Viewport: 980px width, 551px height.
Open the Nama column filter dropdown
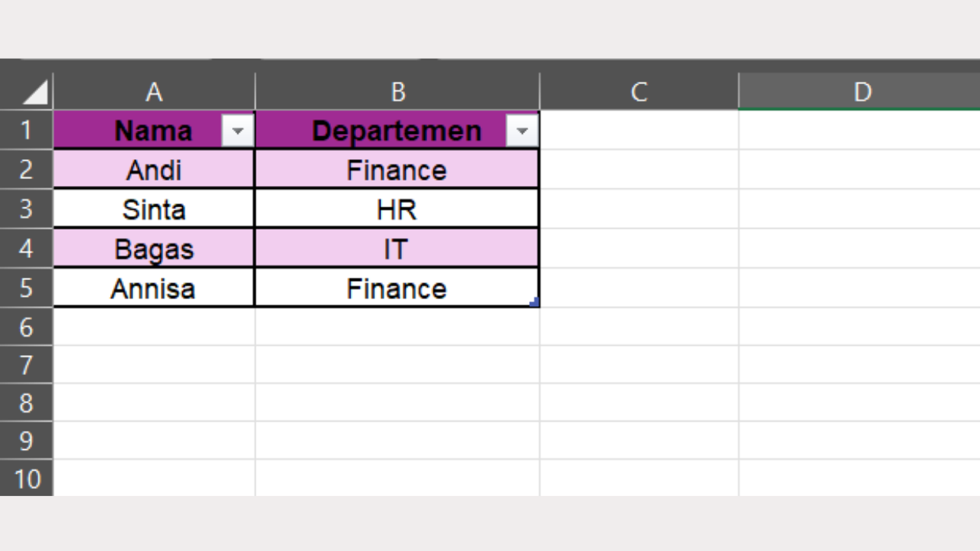[x=237, y=130]
